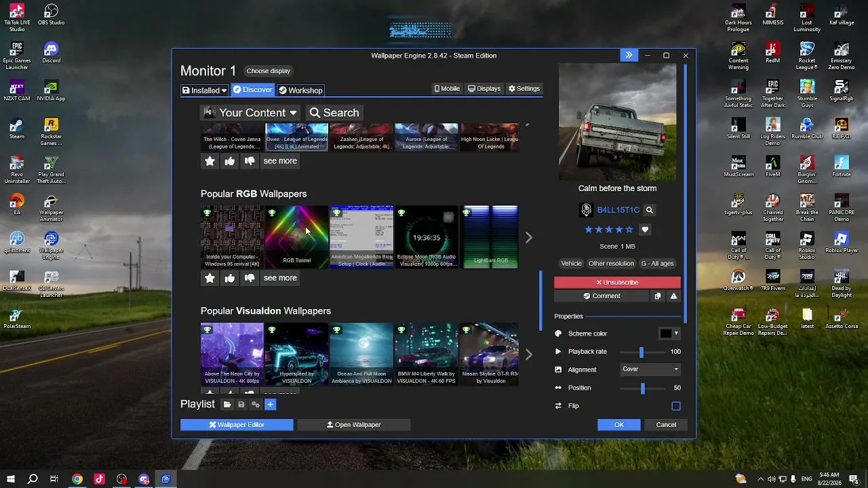Favorite the League of Legends row with its star
Image resolution: width=868 pixels, height=488 pixels.
210,161
